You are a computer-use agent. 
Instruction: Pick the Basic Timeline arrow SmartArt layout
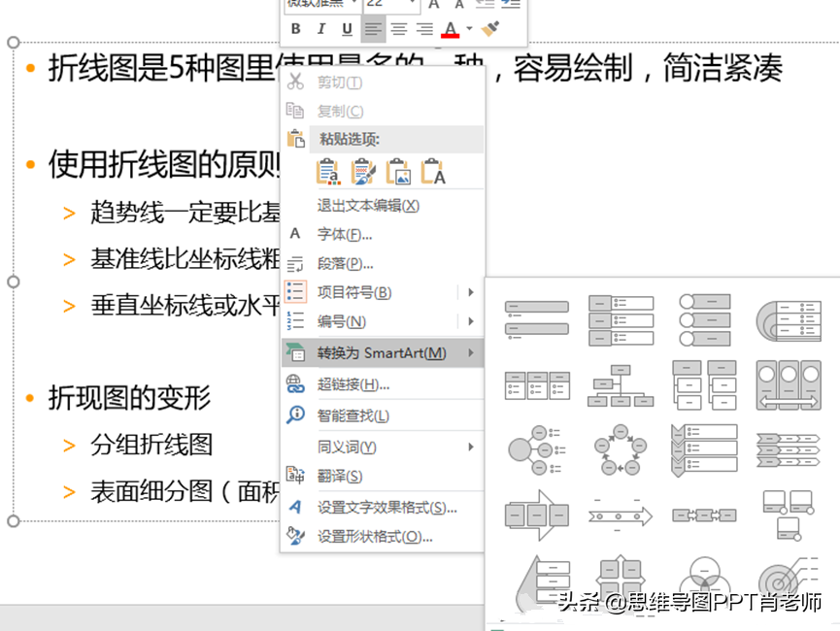[621, 515]
